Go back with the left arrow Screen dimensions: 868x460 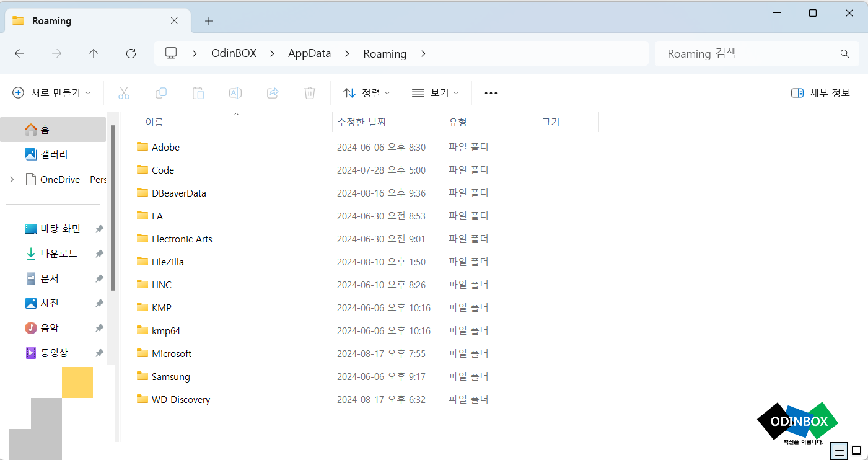click(x=19, y=54)
